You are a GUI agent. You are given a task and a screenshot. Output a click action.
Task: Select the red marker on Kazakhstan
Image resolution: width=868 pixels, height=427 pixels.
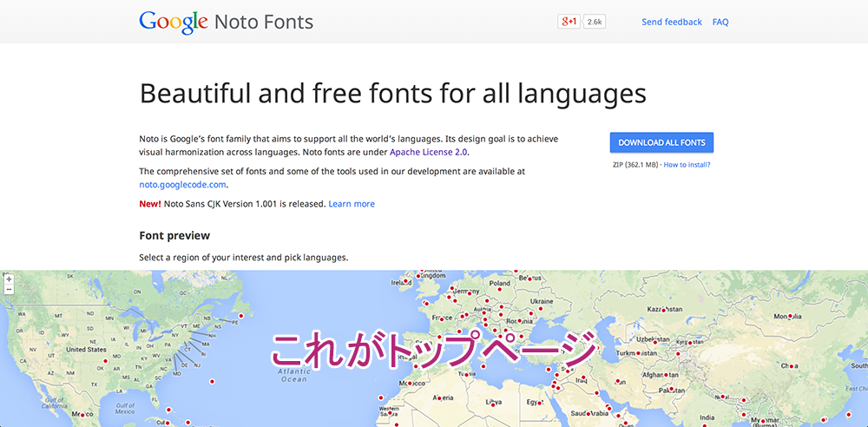point(665,310)
